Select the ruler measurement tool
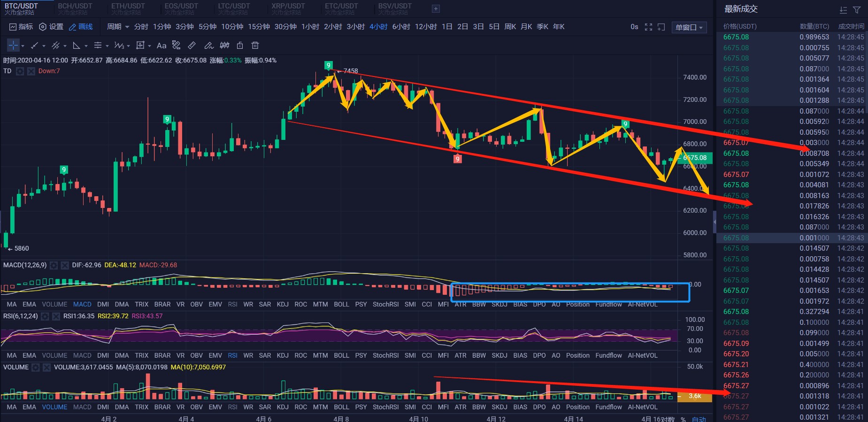The image size is (868, 422). coord(192,46)
